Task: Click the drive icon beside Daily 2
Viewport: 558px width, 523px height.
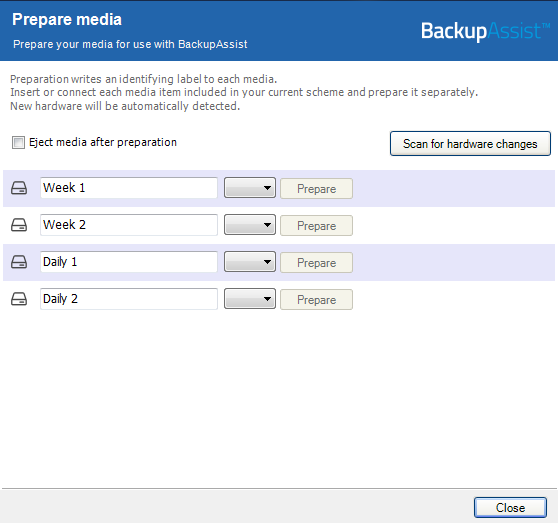Action: point(19,299)
